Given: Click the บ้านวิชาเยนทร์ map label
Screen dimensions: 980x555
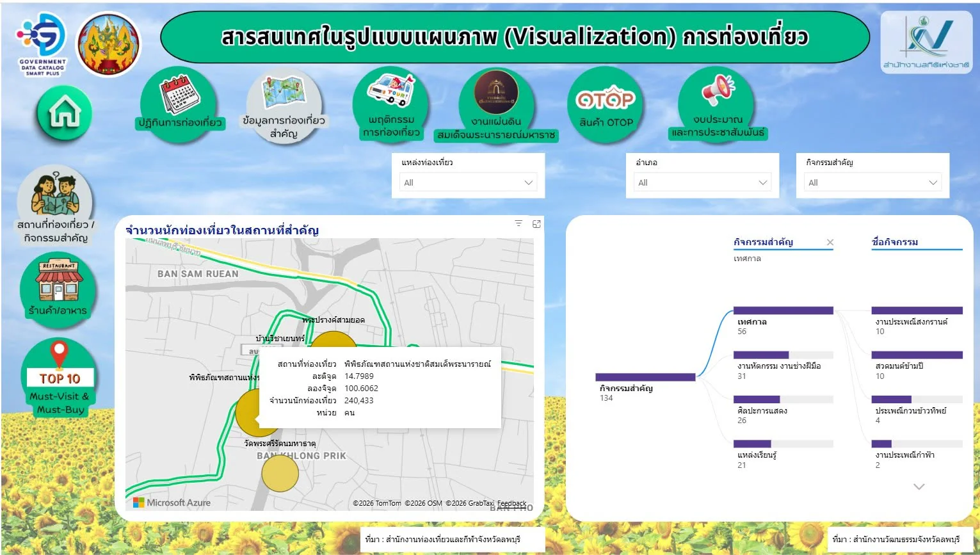Looking at the screenshot, I should tap(280, 338).
